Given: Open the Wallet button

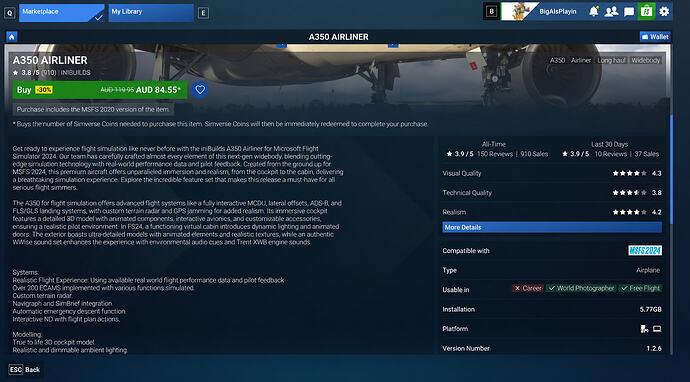Looking at the screenshot, I should pos(655,37).
